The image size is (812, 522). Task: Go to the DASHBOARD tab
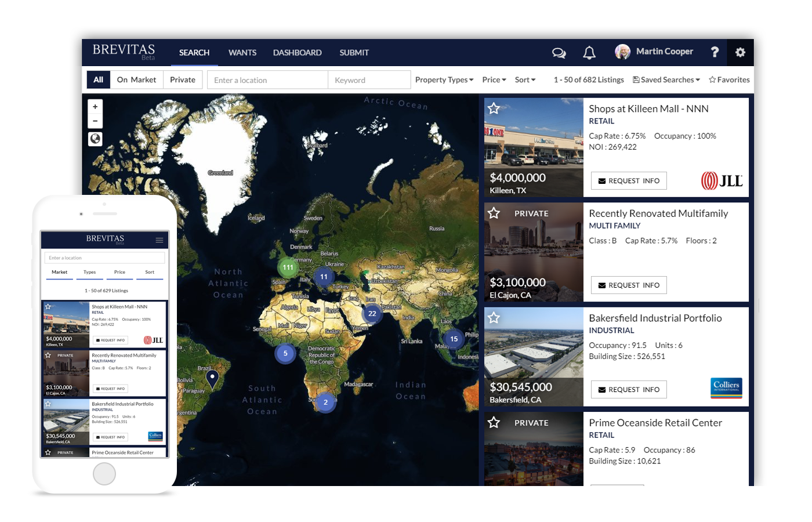pos(298,53)
